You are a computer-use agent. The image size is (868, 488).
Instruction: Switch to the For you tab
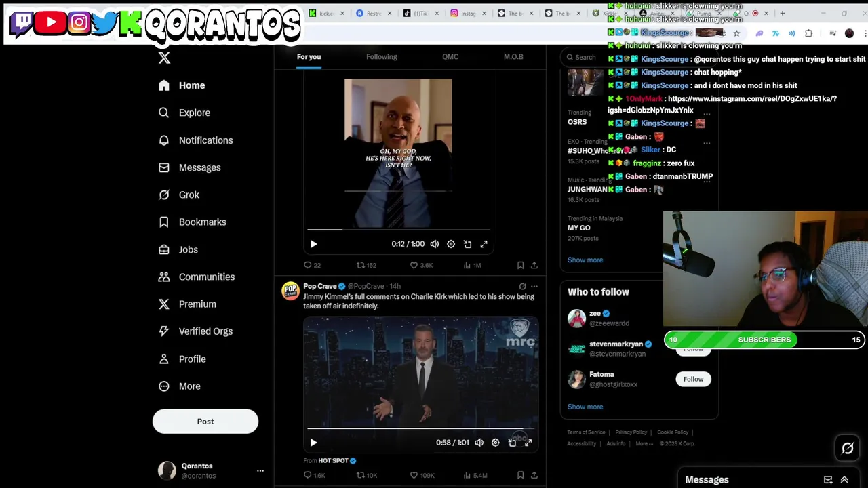309,57
